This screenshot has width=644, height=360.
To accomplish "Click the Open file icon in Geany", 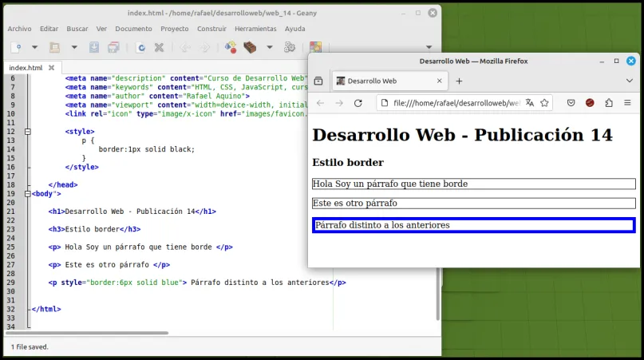I will [x=54, y=48].
